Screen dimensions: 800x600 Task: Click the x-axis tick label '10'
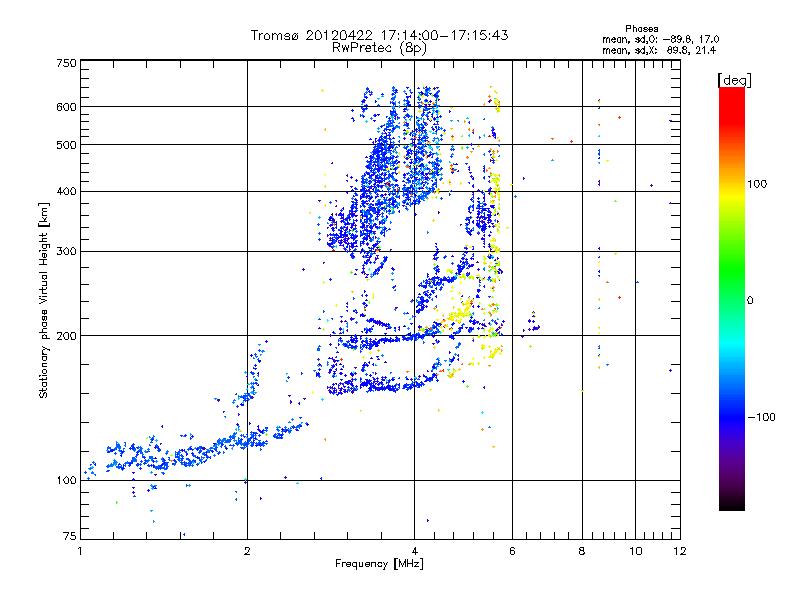tap(635, 551)
